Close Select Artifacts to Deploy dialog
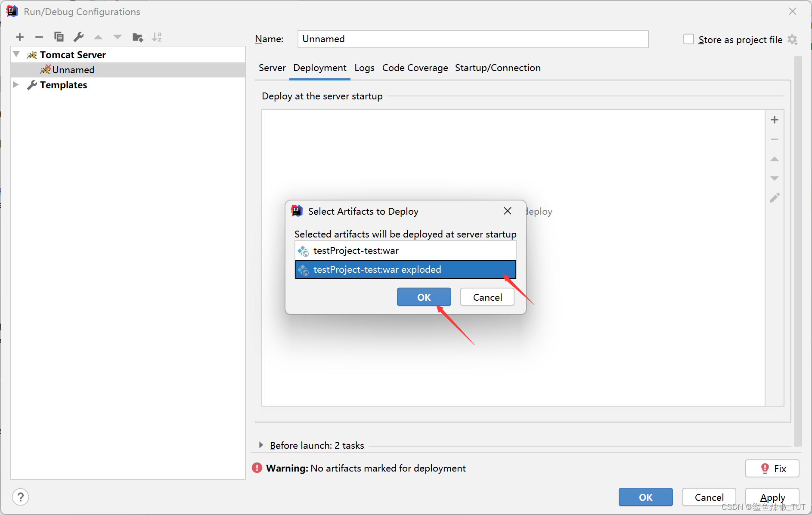This screenshot has width=812, height=515. (x=508, y=211)
